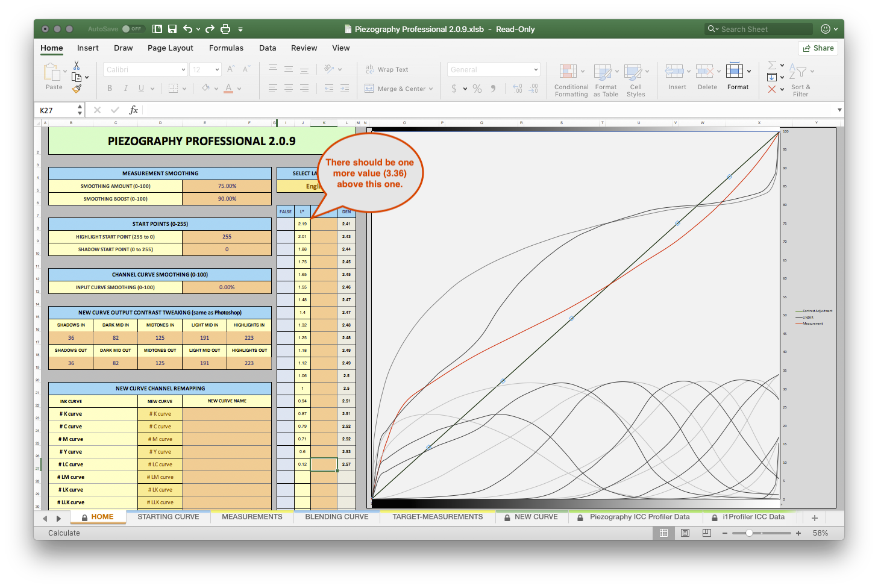Screen dimensions: 878x588
Task: Toggle the AutoSave switch
Action: point(132,29)
